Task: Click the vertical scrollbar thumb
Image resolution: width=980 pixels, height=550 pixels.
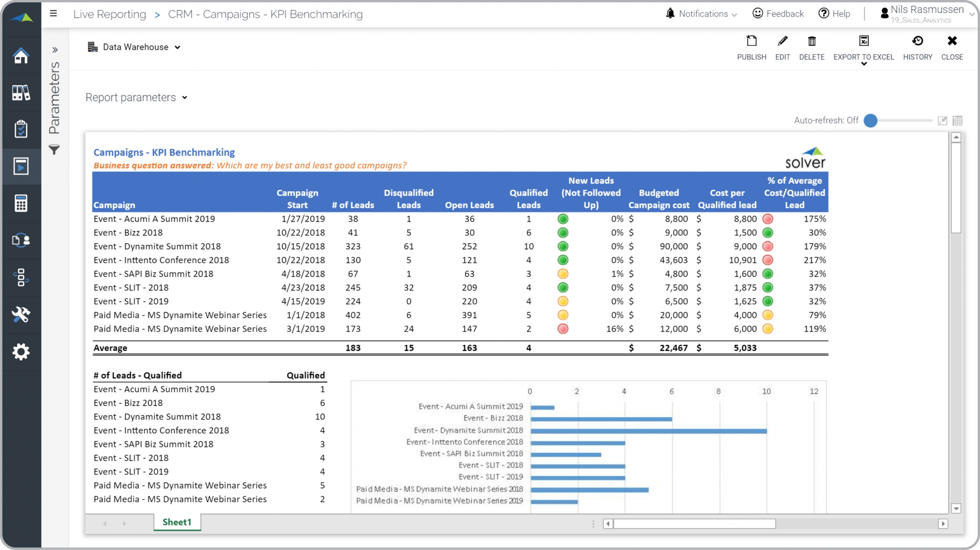Action: pos(956,187)
